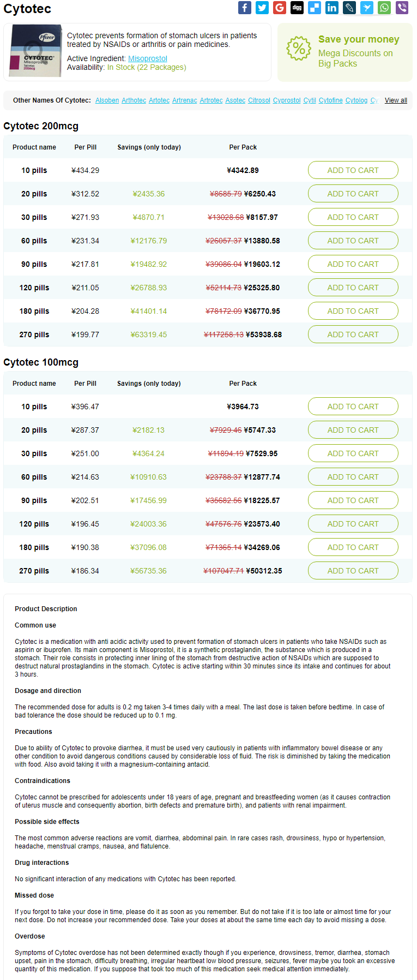Share page on WhatsApp

(x=384, y=8)
